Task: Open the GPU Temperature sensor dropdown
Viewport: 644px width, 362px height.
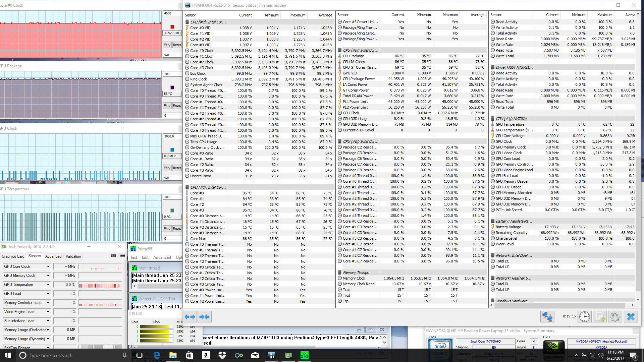Action: click(x=48, y=285)
